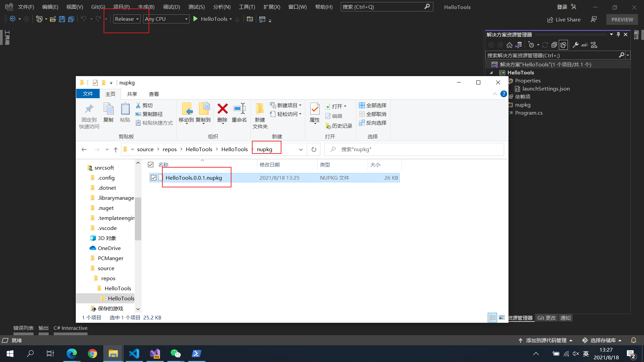
Task: Click the Rename (重命名) icon
Action: coord(239,109)
